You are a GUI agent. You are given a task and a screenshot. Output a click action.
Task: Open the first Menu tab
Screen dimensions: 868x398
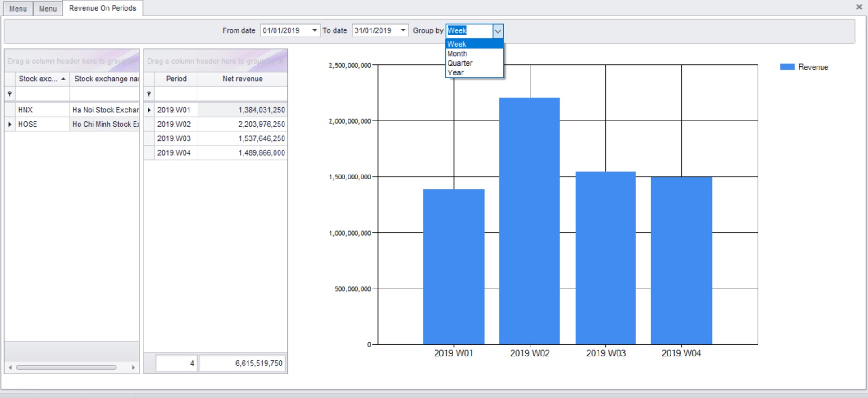[18, 9]
